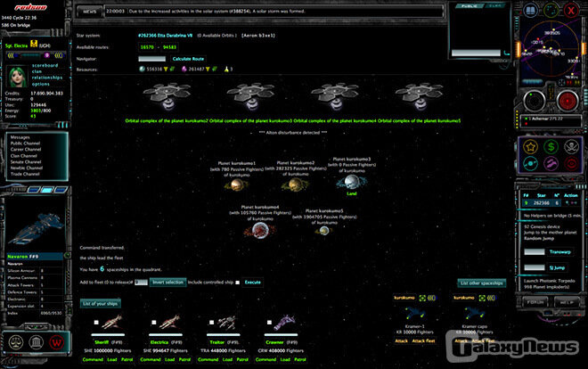Click the green-haired avatar portrait
This screenshot has width=588, height=369.
18,77
